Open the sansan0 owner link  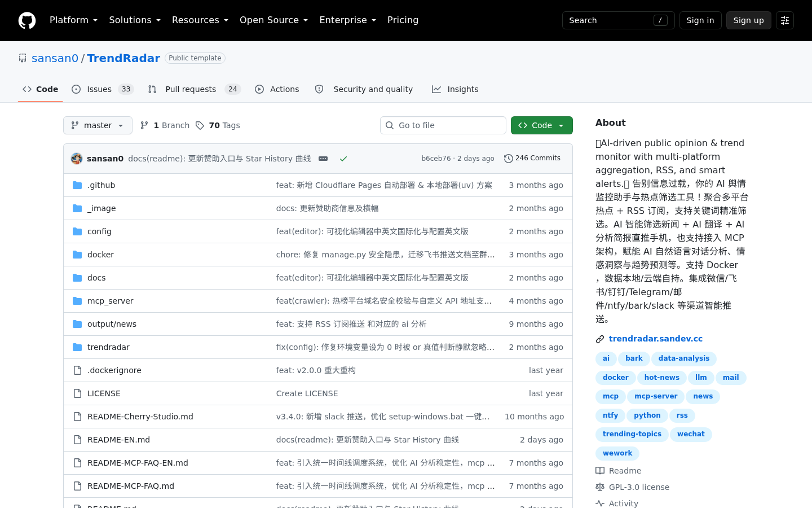[x=55, y=58]
